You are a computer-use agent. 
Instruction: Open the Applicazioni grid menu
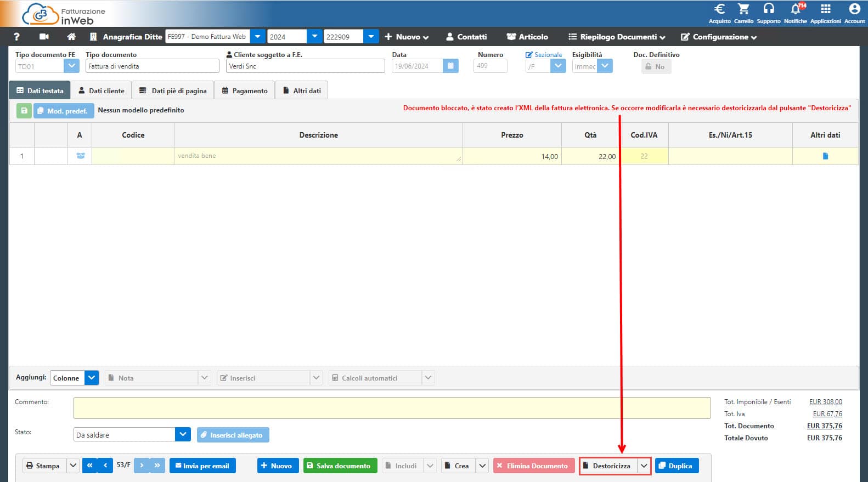click(825, 14)
